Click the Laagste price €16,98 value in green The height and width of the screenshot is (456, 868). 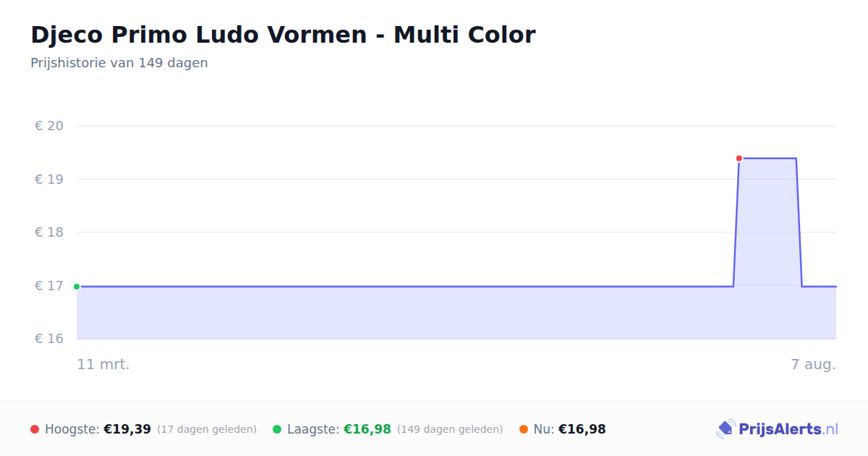pyautogui.click(x=367, y=429)
